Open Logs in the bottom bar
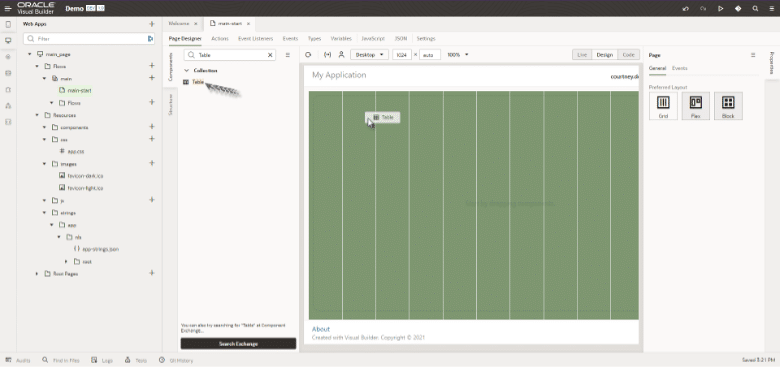 (x=102, y=360)
